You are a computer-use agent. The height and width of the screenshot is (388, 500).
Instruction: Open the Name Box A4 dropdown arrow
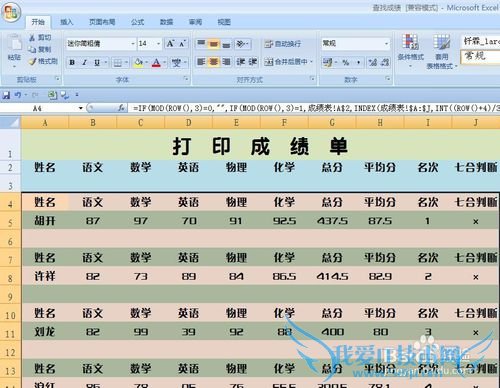pyautogui.click(x=81, y=108)
